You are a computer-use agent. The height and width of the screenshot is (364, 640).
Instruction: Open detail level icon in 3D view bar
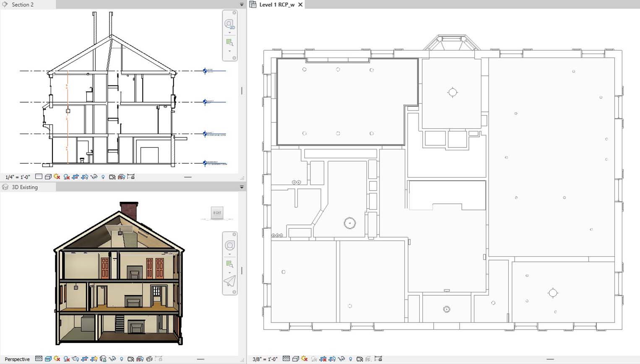click(x=39, y=359)
